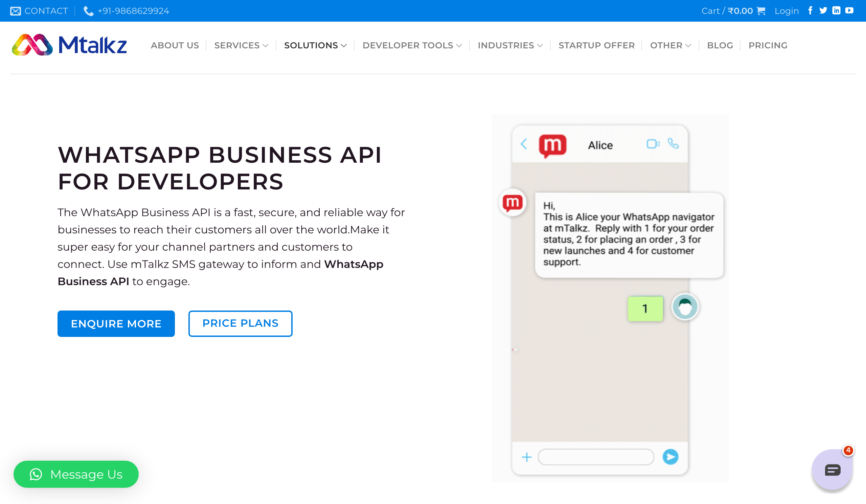
Task: Open the Twitter profile icon
Action: pos(823,10)
